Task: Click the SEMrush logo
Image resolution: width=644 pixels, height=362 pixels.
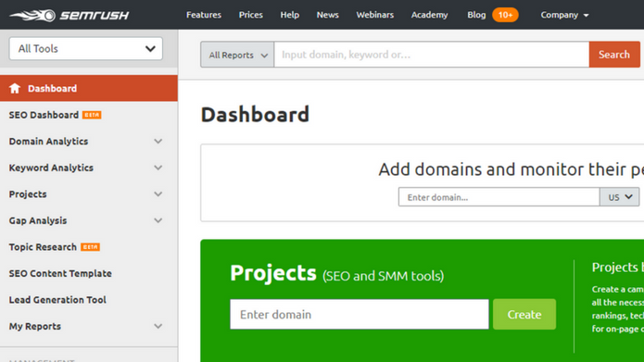Action: [69, 15]
